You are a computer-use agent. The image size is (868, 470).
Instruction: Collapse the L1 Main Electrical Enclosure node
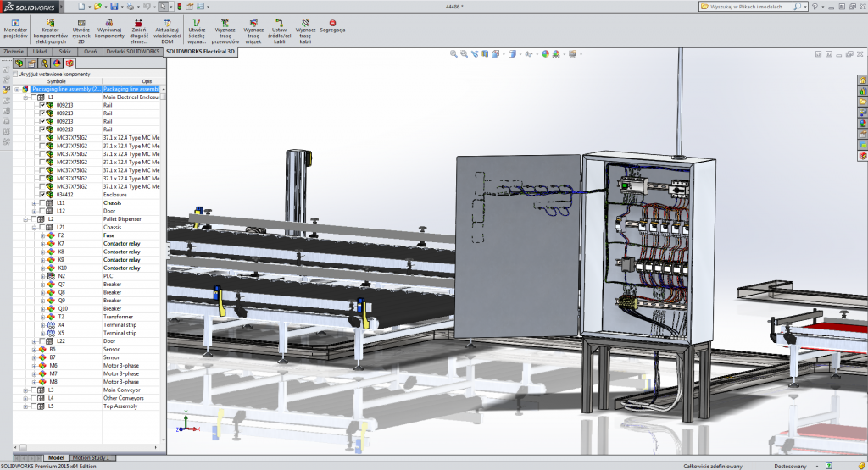pos(25,97)
